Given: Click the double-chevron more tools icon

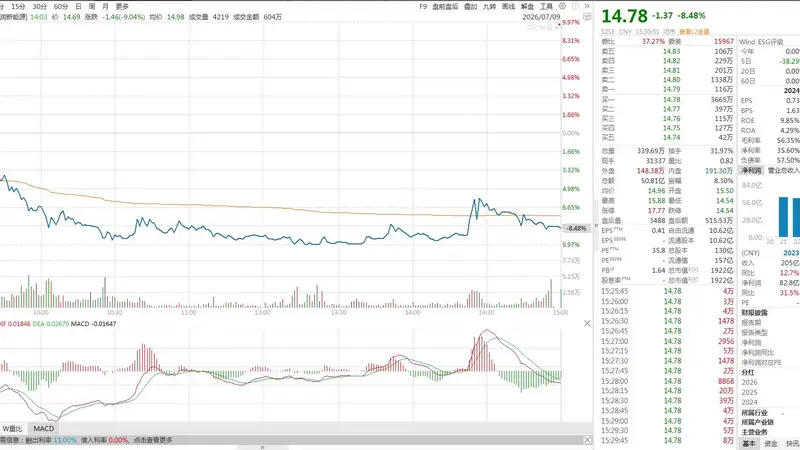Looking at the screenshot, I should (x=587, y=6).
